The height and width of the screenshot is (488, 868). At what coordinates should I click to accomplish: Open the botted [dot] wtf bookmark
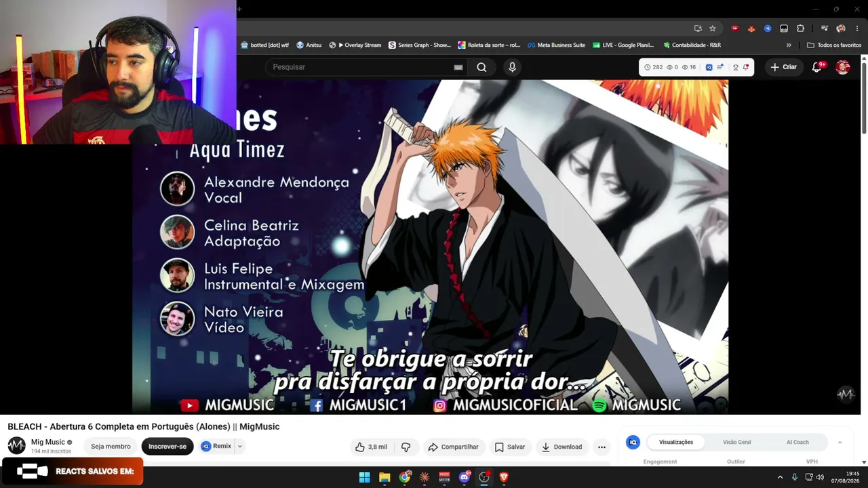[x=265, y=45]
